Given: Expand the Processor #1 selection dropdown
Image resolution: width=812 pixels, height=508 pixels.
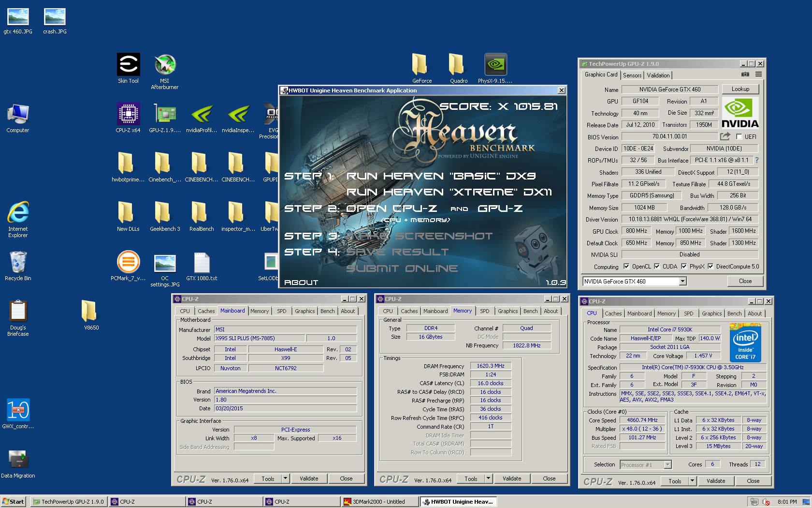Looking at the screenshot, I should (667, 464).
